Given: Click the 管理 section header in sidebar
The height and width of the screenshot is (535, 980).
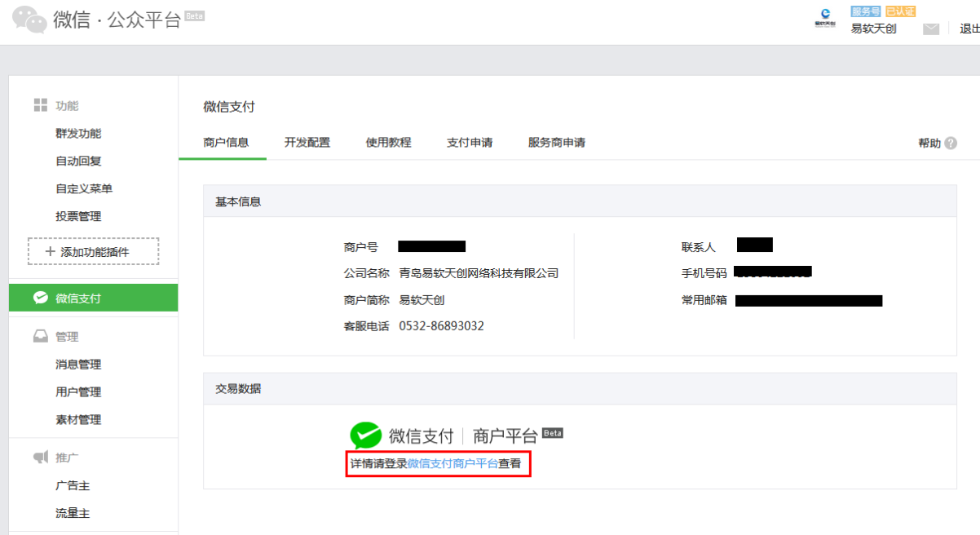Looking at the screenshot, I should pos(67,336).
